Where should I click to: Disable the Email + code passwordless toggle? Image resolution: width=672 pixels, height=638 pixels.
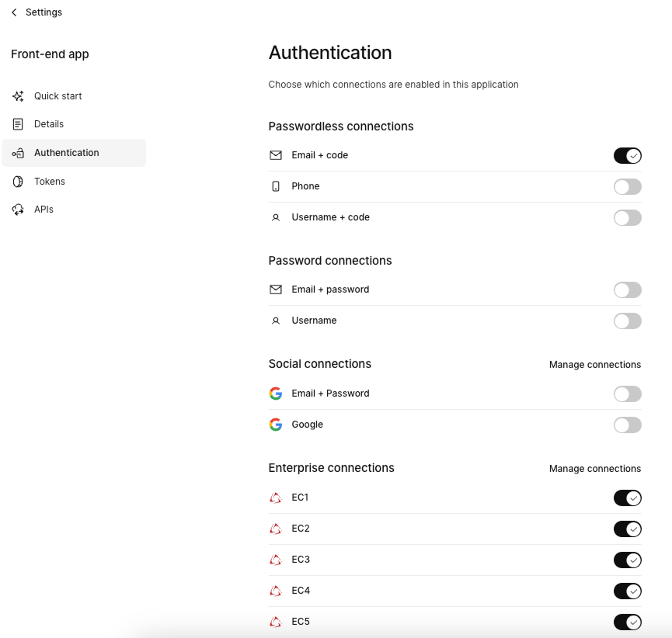click(x=627, y=156)
